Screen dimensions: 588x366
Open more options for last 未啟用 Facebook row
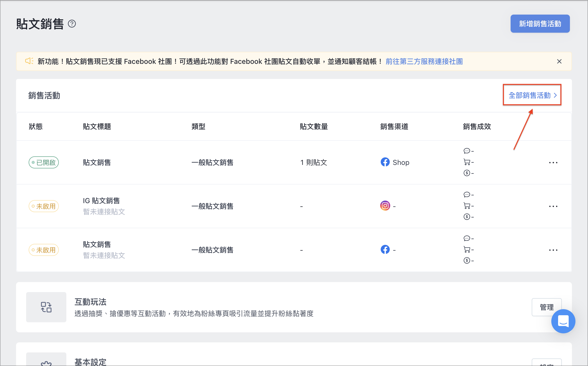pyautogui.click(x=553, y=250)
